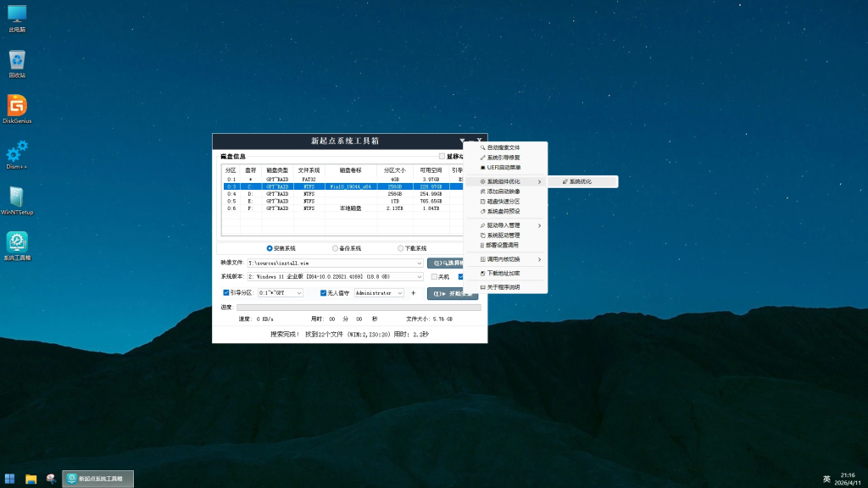Open the 系统版本 dropdown list
The image size is (868, 488).
(x=420, y=277)
